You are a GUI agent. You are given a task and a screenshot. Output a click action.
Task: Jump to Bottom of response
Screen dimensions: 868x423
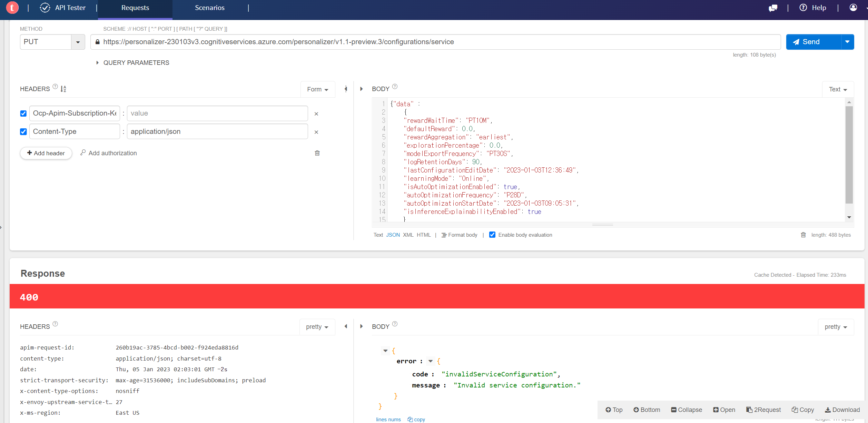click(x=647, y=410)
